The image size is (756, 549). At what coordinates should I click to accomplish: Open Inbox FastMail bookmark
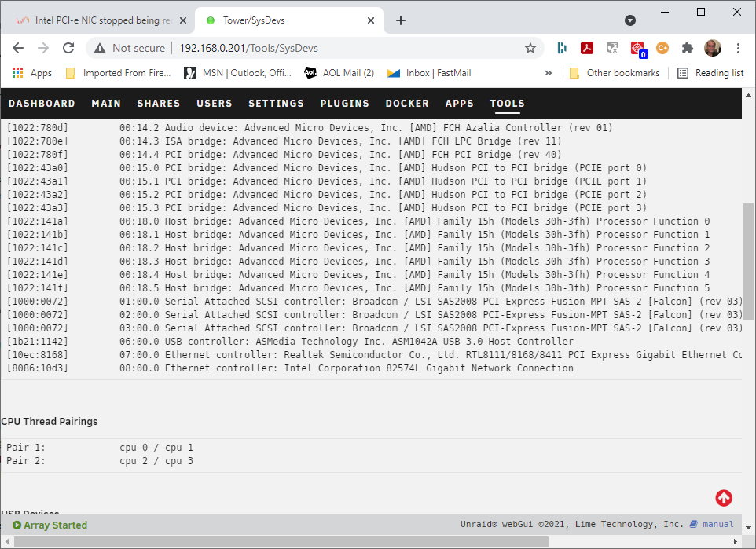[430, 73]
